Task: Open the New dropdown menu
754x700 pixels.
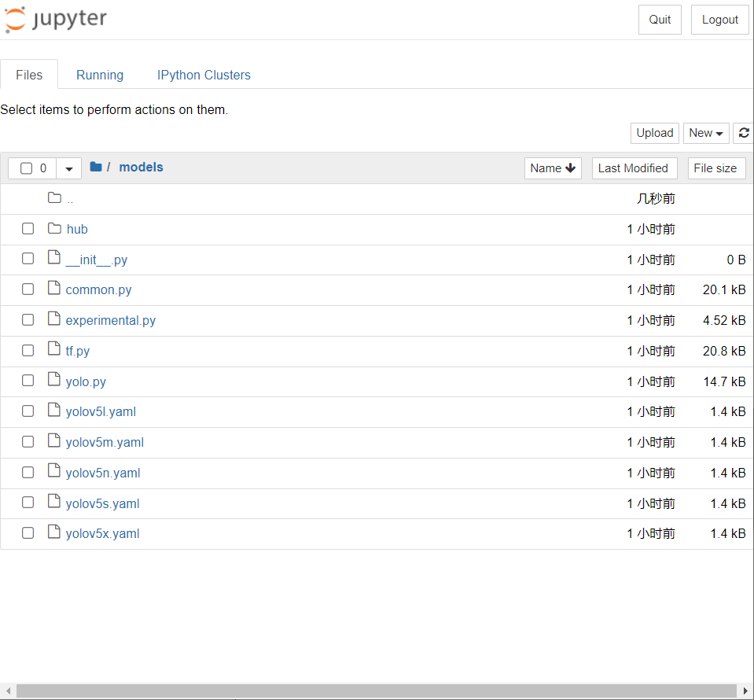Action: click(705, 133)
